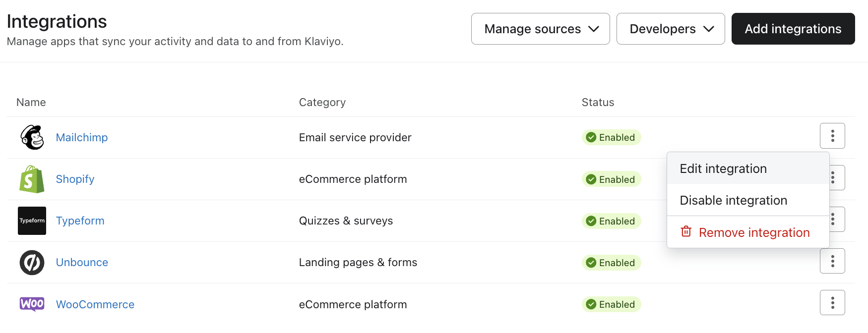This screenshot has width=868, height=333.
Task: Choose Disable integration in the menu
Action: 733,200
